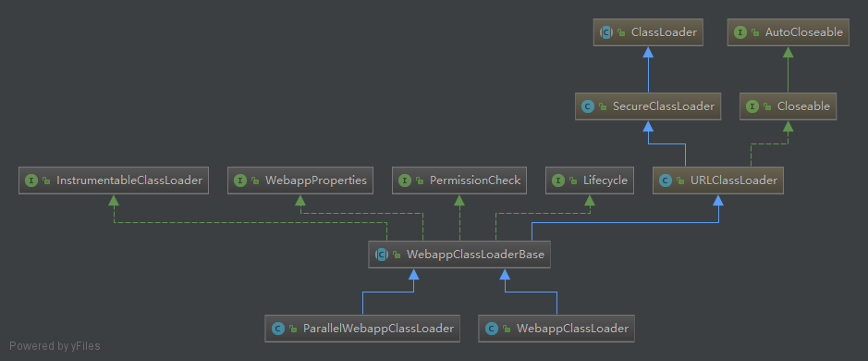Image resolution: width=868 pixels, height=361 pixels.
Task: Select the PermissionCheck interface node
Action: pyautogui.click(x=458, y=180)
